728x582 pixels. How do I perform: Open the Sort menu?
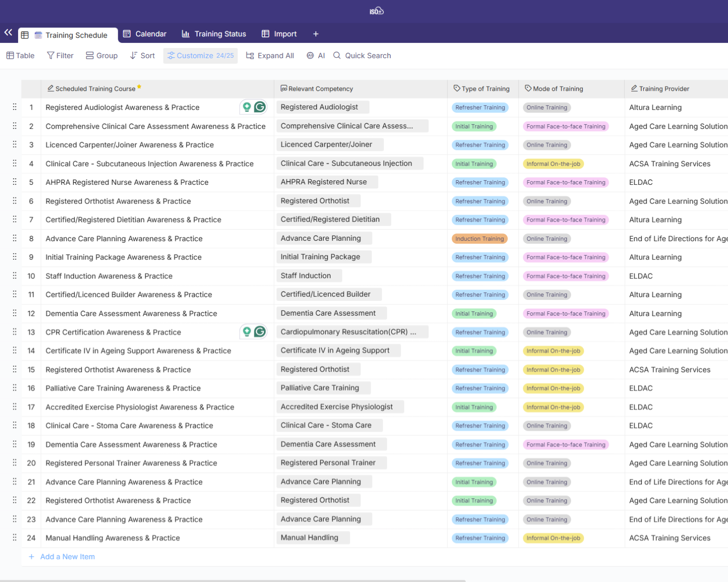tap(142, 55)
